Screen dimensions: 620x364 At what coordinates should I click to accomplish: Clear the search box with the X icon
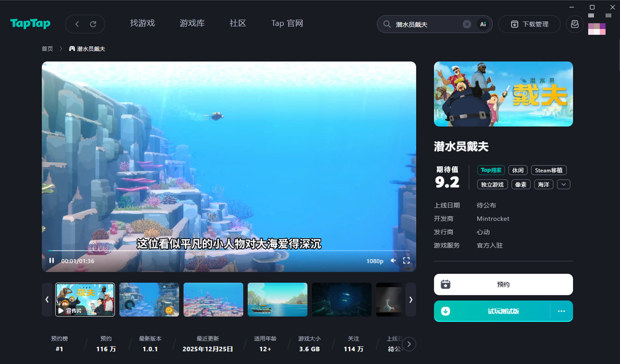pos(466,24)
